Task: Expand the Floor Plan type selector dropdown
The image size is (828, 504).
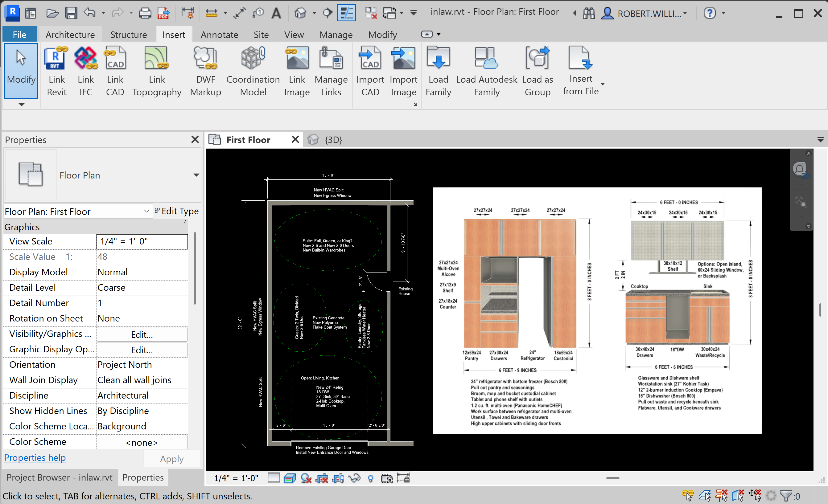Action: (x=196, y=175)
